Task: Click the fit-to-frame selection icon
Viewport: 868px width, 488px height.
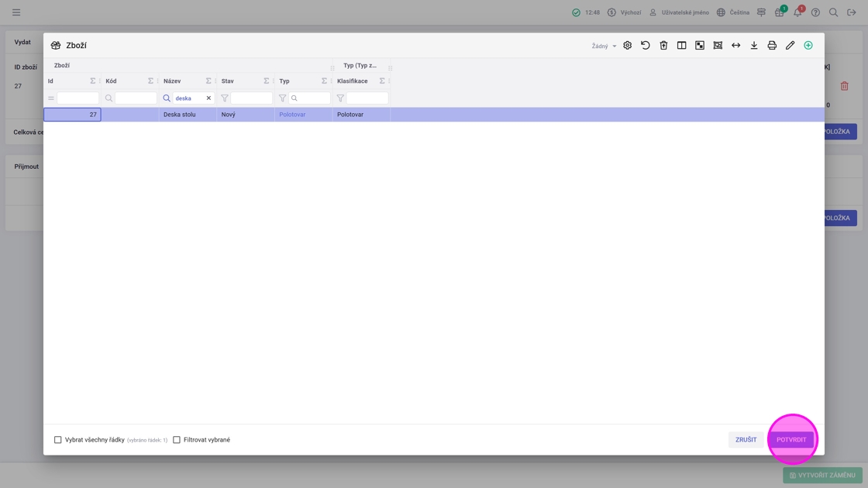Action: tap(718, 46)
